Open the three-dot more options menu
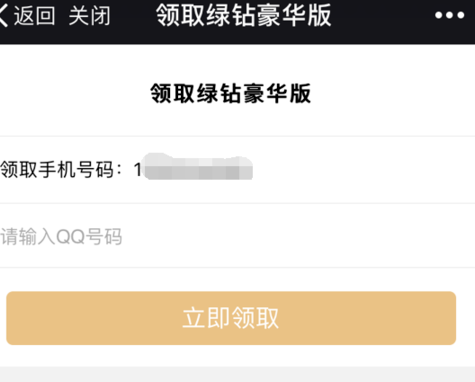Screen dimensions: 475x382 click(449, 15)
